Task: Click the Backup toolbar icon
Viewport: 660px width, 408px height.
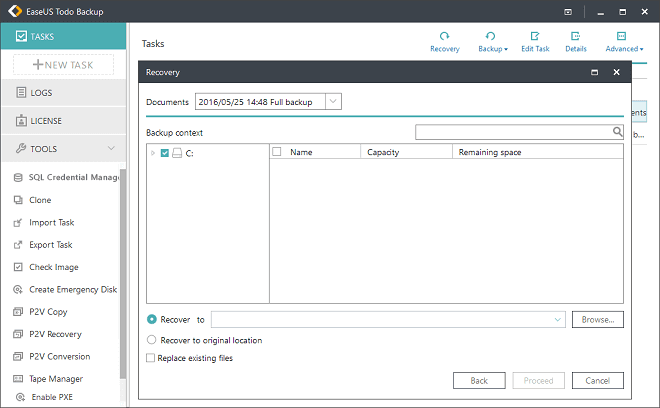Action: (x=490, y=36)
